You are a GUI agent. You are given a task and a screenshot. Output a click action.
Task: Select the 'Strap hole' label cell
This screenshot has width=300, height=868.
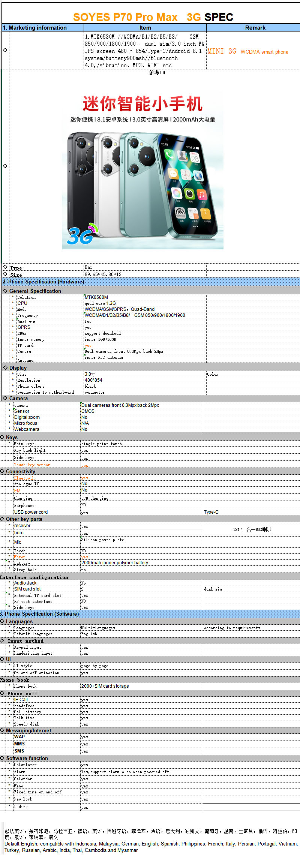point(47,570)
